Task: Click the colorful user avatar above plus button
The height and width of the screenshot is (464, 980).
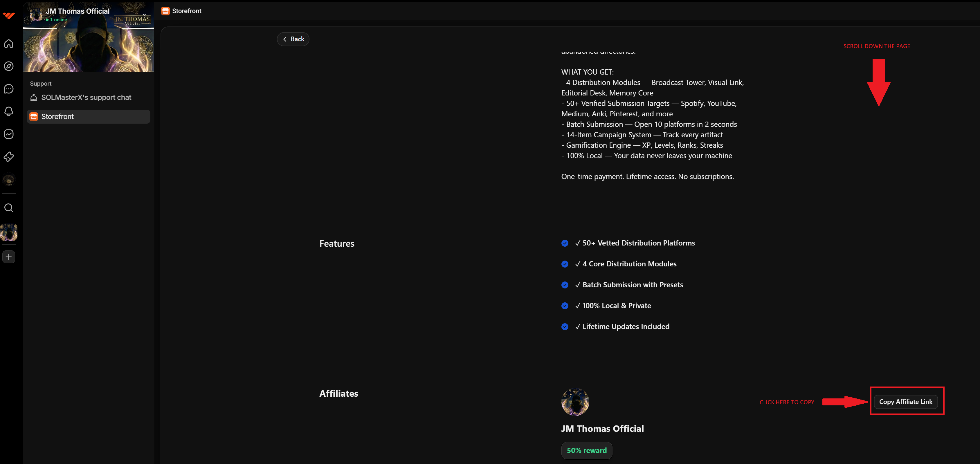Action: pos(9,232)
